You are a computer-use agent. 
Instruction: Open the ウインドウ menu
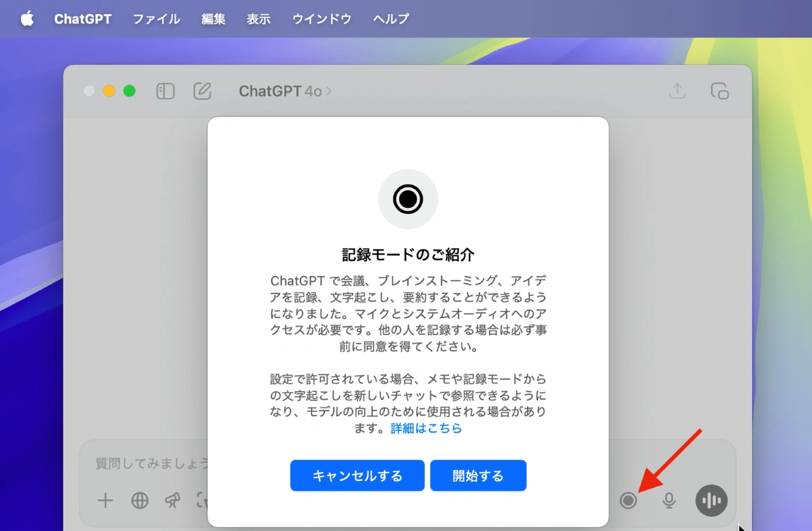[321, 19]
